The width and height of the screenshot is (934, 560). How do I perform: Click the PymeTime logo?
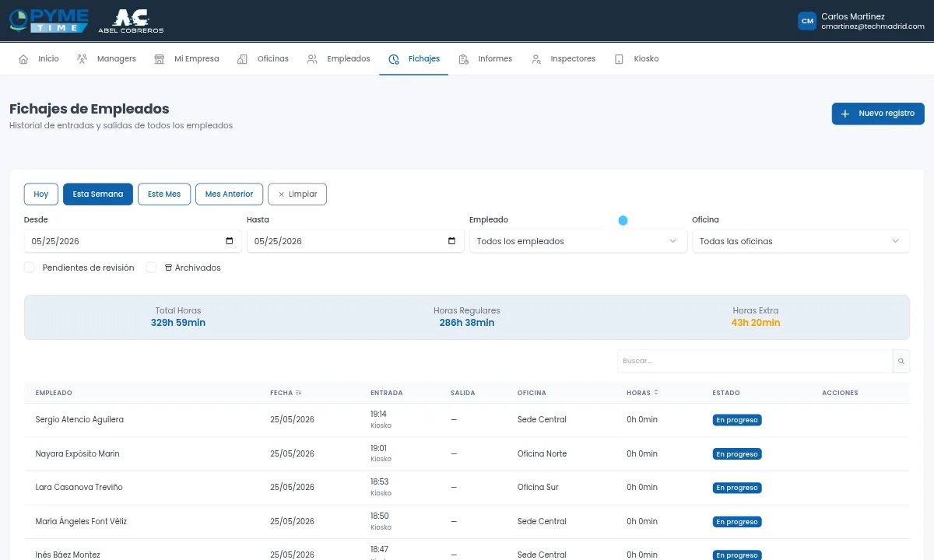tap(48, 20)
